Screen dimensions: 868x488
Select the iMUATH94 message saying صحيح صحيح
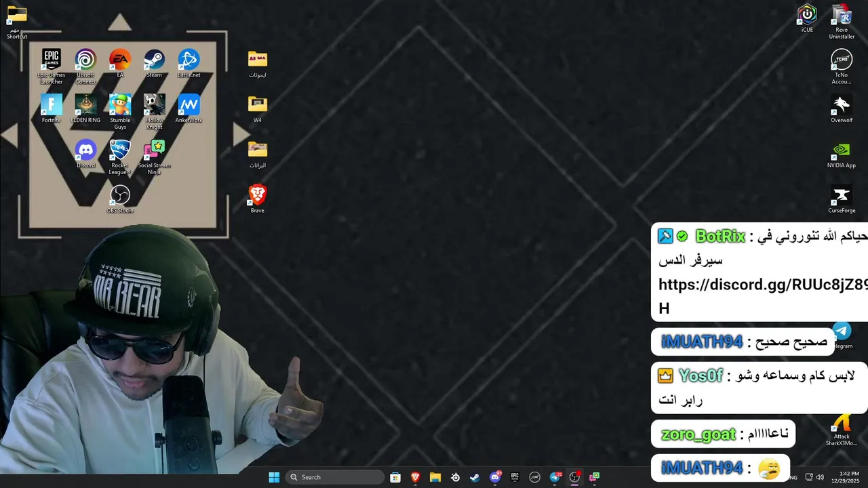744,342
